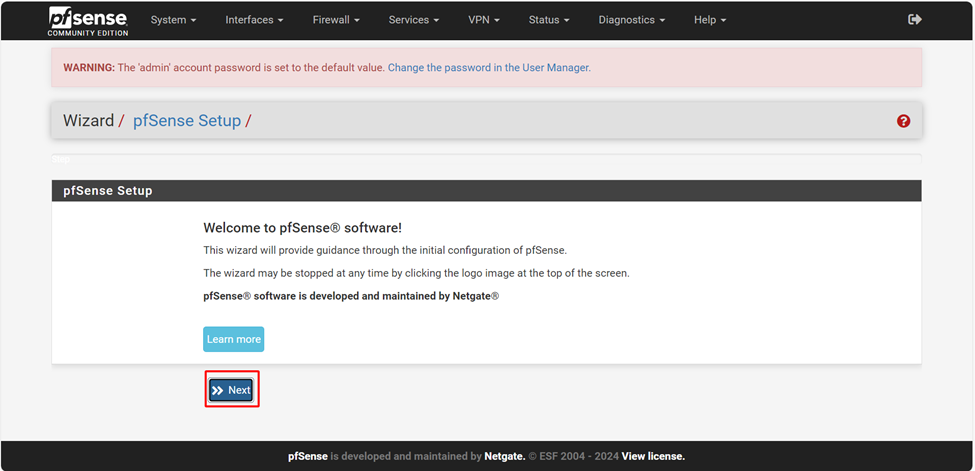Visit the Netgate link in the footer
The image size is (975, 471).
[x=504, y=456]
